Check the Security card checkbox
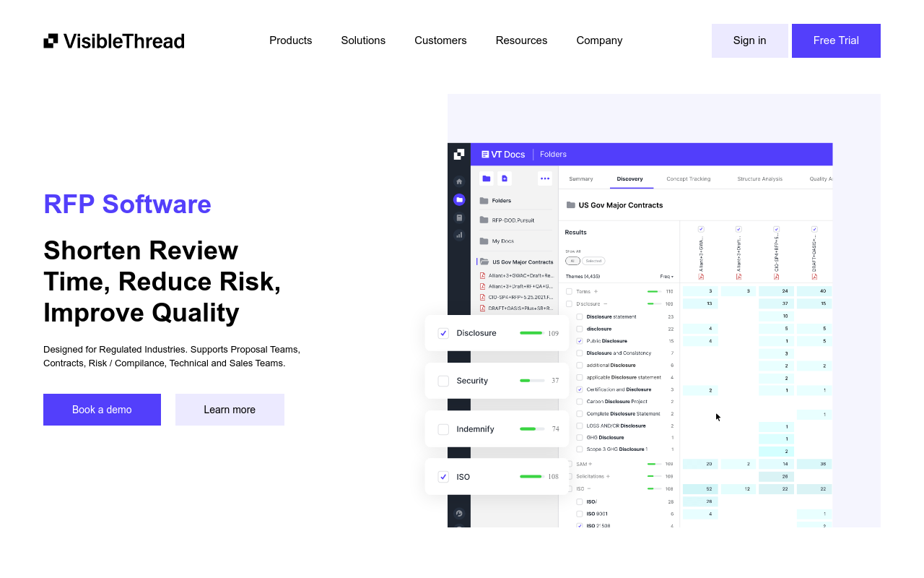924x578 pixels. coord(443,381)
